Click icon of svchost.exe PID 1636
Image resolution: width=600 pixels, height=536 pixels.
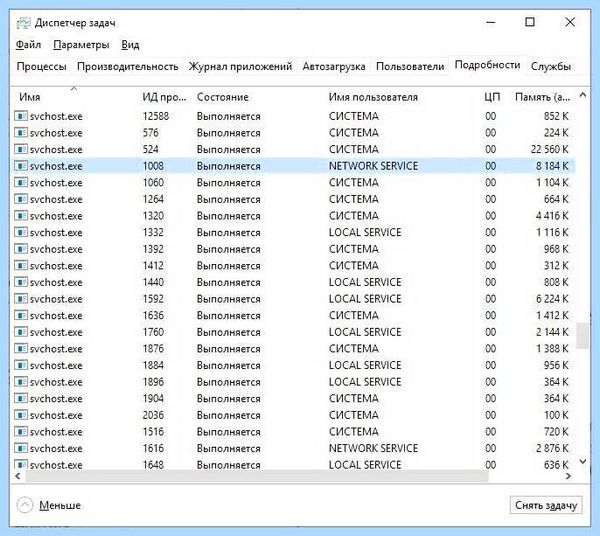point(21,315)
